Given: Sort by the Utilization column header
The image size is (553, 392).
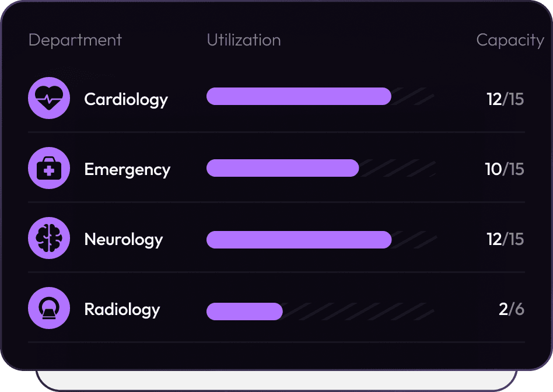Looking at the screenshot, I should 244,40.
